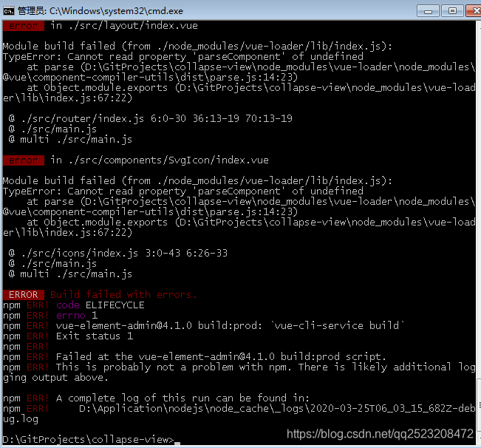Click the error line for ./src/components/SvgIcon/index.vue
The width and height of the screenshot is (481, 448).
(x=136, y=160)
